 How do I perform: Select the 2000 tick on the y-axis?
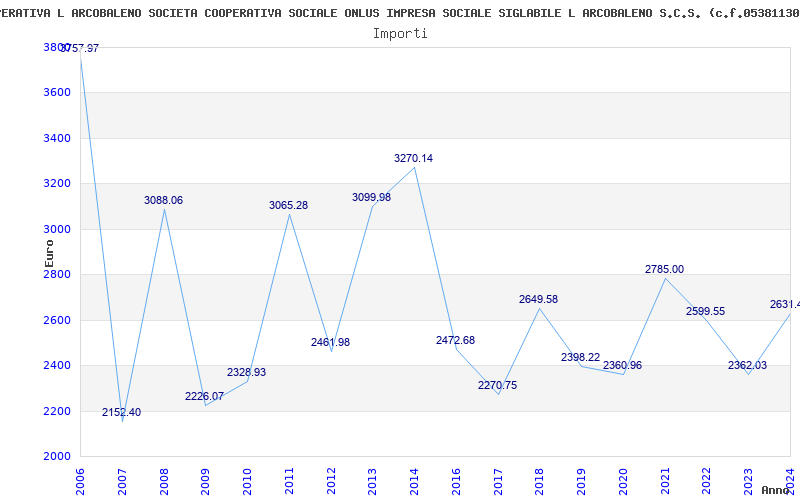(x=57, y=456)
